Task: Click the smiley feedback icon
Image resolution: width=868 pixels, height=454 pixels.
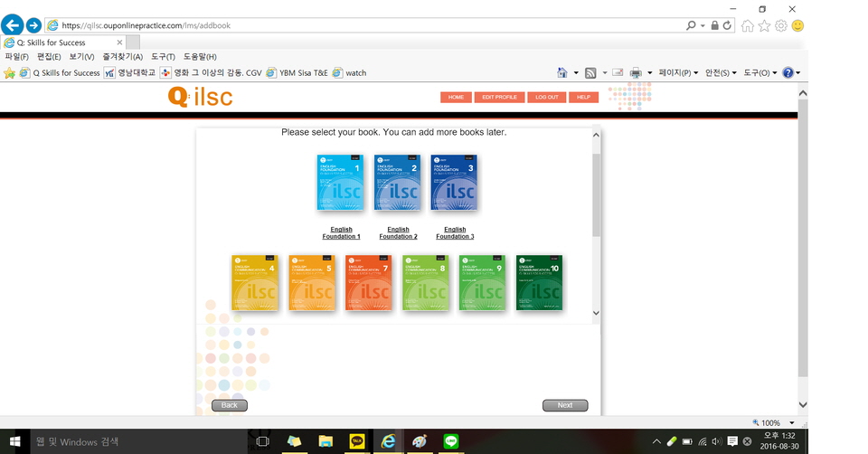Action: pyautogui.click(x=797, y=26)
